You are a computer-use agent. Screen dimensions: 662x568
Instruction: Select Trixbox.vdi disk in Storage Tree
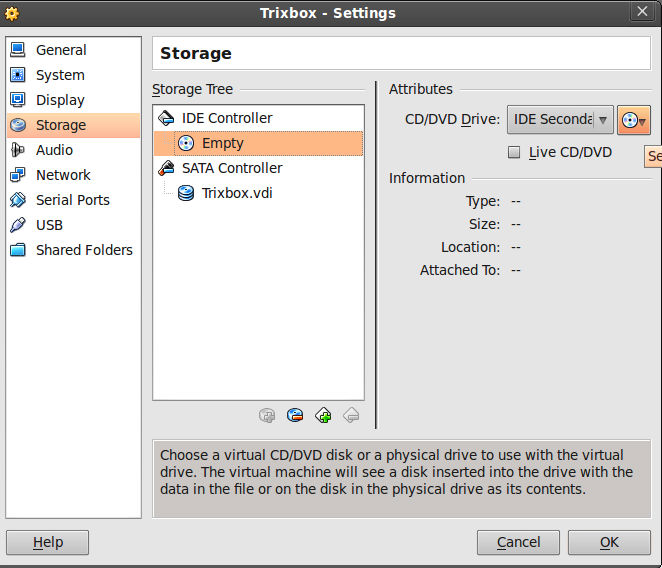(236, 193)
